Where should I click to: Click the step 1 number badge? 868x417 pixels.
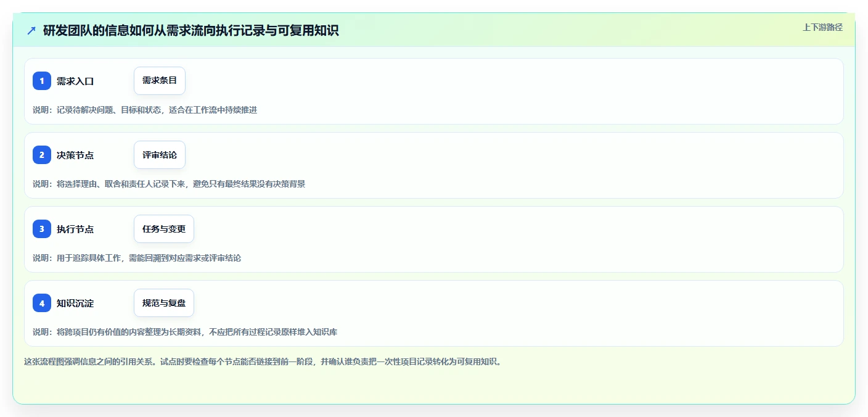click(x=42, y=81)
